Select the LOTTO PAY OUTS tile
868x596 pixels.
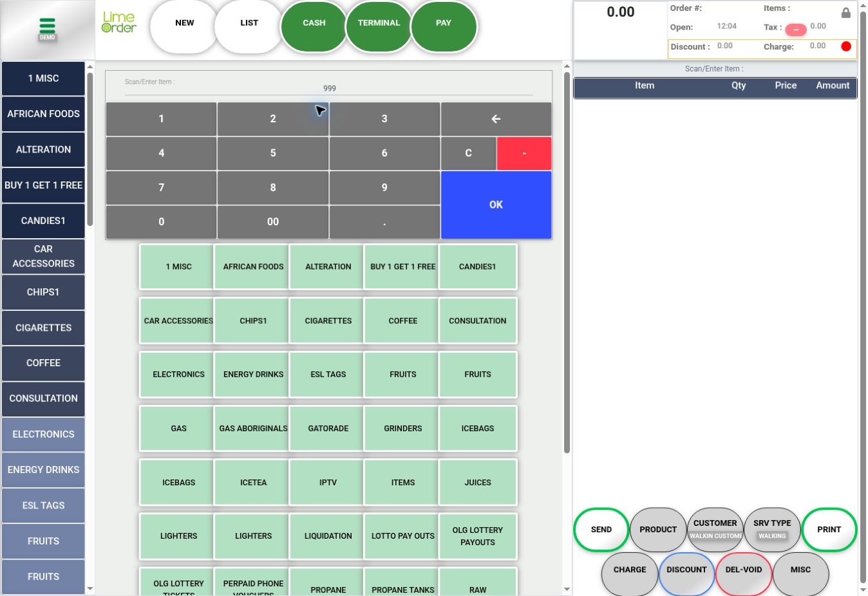(403, 535)
